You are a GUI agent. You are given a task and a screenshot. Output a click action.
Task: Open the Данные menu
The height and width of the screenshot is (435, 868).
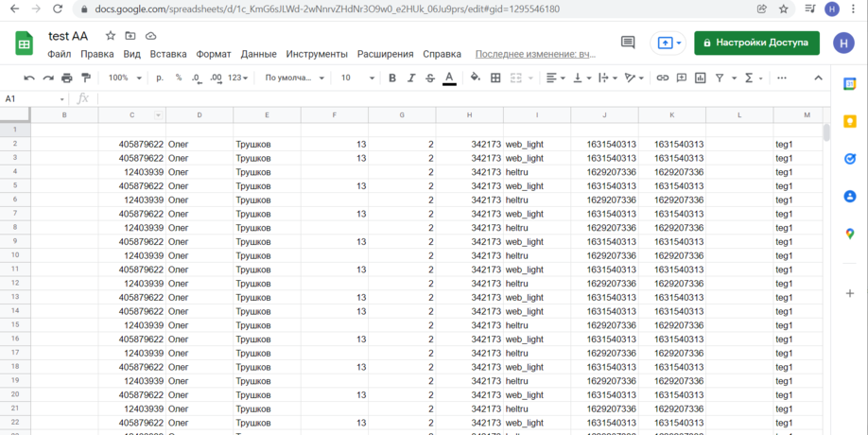click(x=258, y=54)
